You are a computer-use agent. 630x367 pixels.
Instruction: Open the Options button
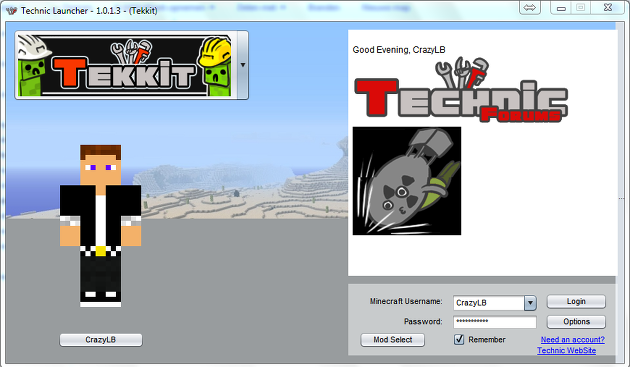click(576, 322)
